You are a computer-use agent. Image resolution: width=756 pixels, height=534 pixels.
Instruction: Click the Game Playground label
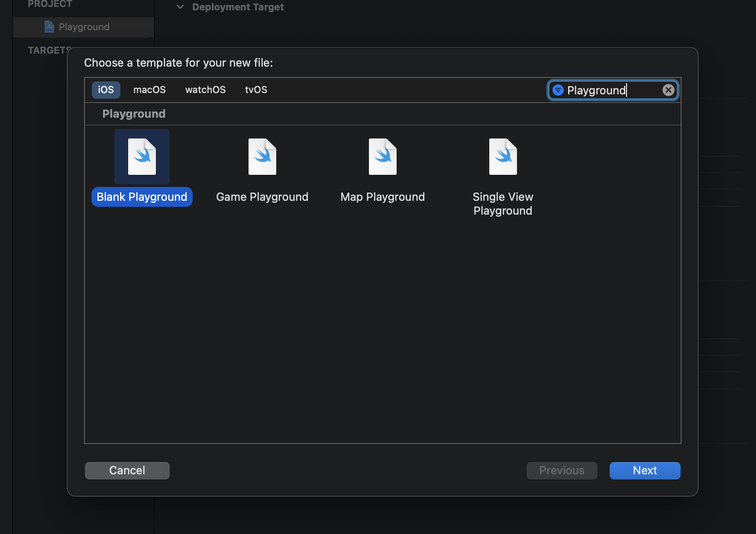[x=262, y=197]
